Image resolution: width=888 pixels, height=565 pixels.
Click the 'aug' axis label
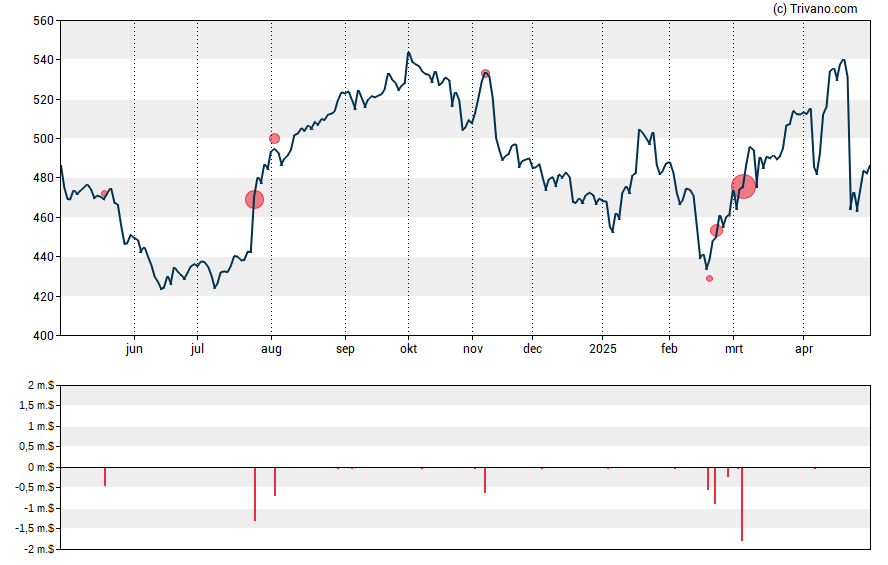point(271,349)
